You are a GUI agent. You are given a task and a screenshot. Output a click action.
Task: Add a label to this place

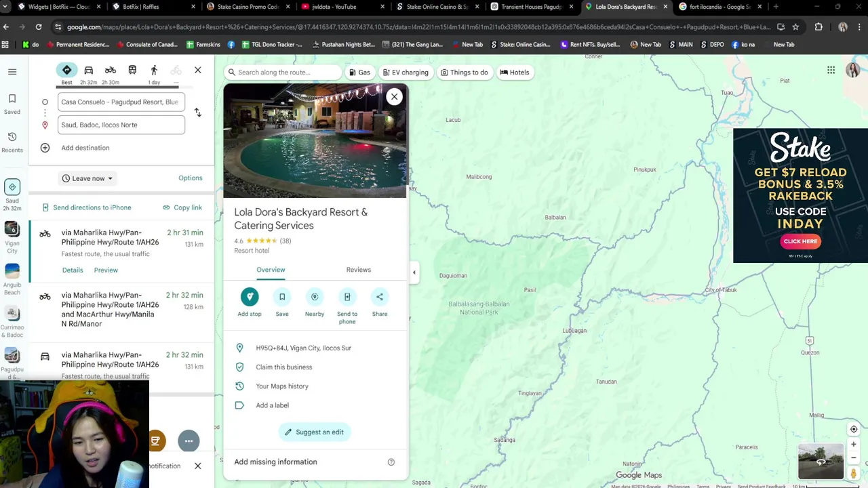(x=315, y=405)
